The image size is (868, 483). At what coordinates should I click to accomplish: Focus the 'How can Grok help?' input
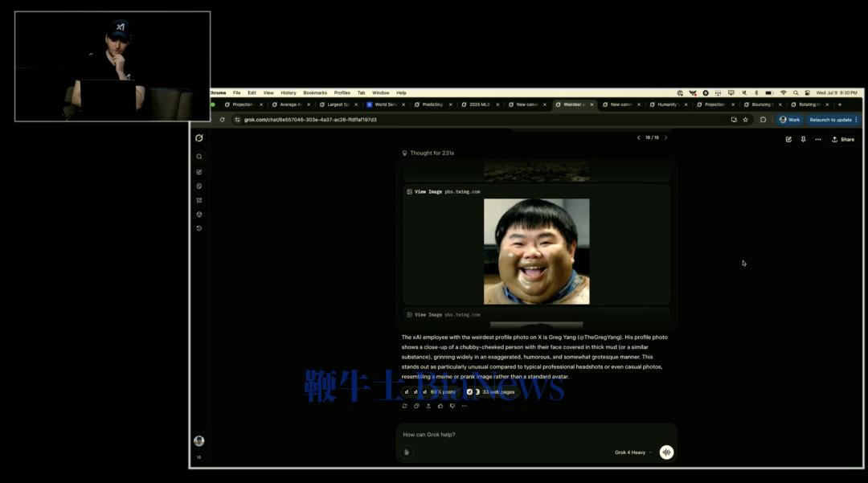pos(536,435)
